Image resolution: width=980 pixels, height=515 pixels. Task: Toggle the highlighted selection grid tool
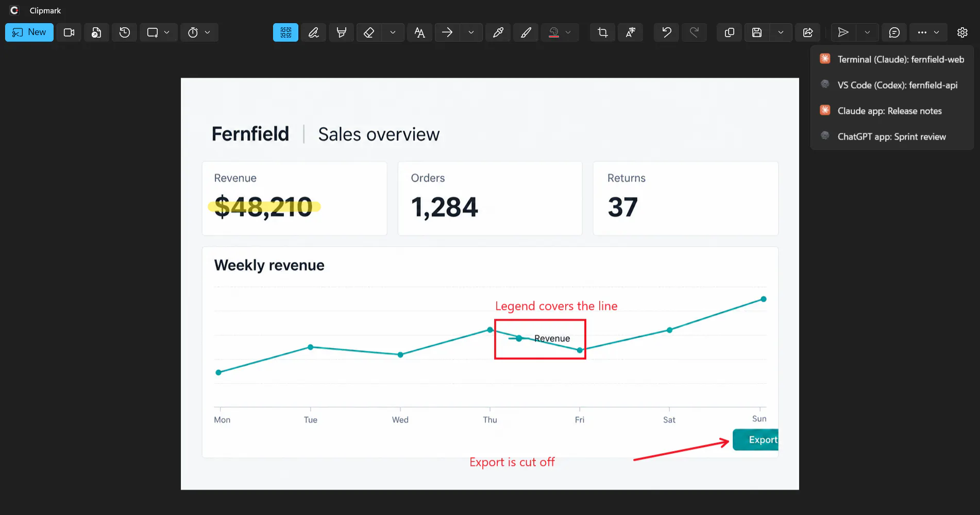pos(286,32)
